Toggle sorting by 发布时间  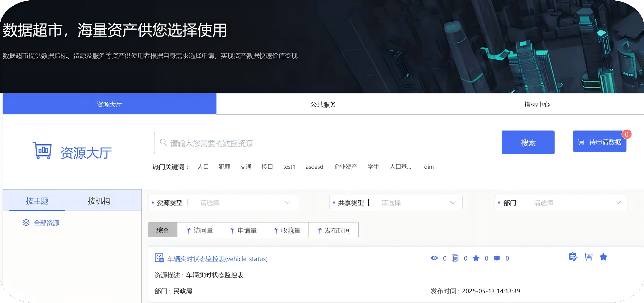(334, 230)
